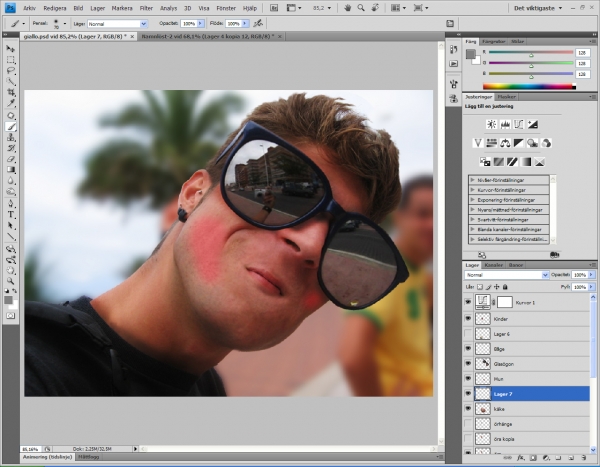The image size is (600, 467).
Task: Hide the Kurvor 1 layer
Action: [468, 302]
